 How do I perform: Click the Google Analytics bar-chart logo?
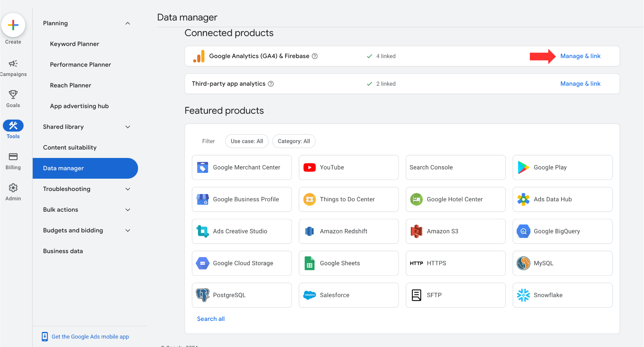tap(199, 56)
